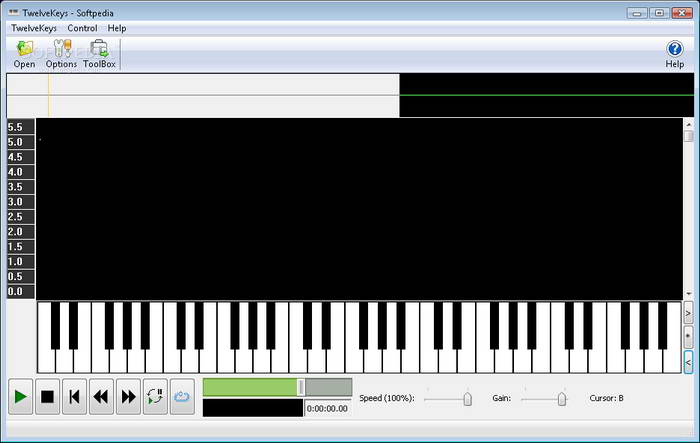Click the 4.0 scale label

point(21,172)
